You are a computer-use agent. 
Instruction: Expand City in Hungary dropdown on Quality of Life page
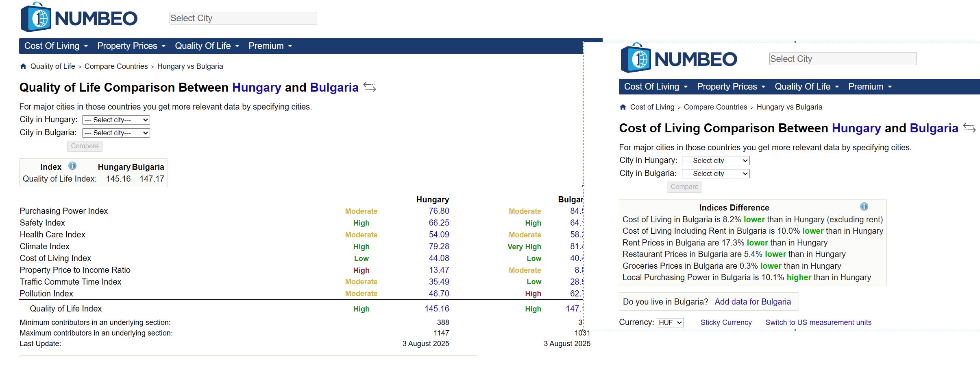coord(116,120)
